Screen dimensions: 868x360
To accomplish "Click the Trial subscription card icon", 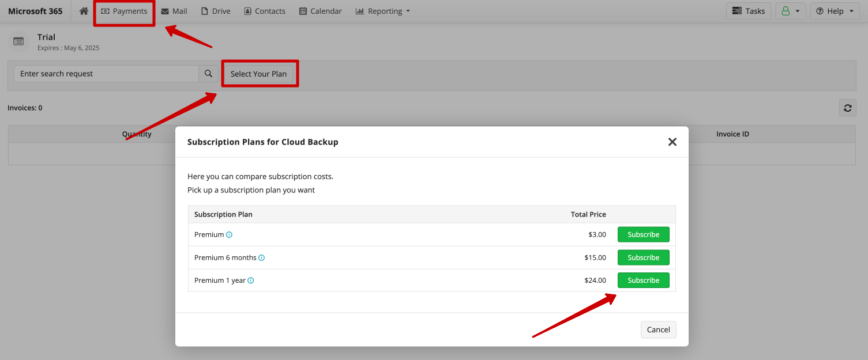I will click(18, 41).
